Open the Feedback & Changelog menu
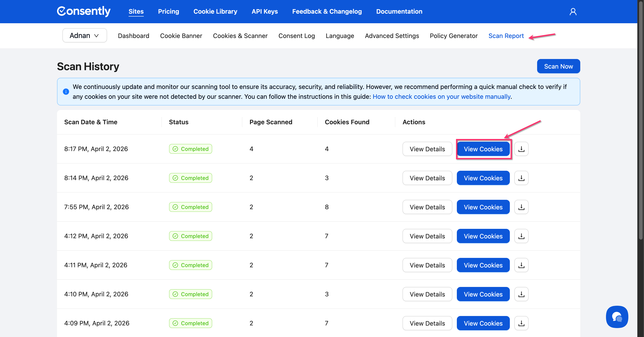Screen dimensions: 644x337 click(x=327, y=11)
